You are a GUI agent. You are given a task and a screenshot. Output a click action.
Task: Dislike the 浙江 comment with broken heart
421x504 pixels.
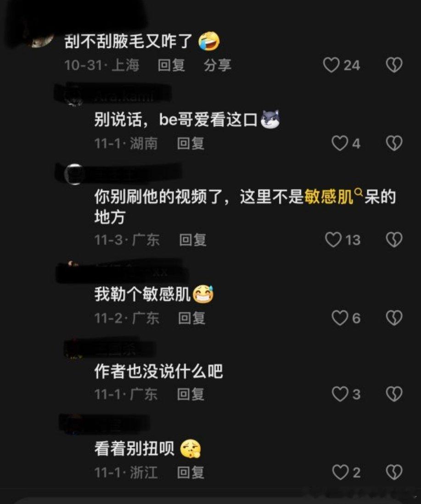tap(394, 472)
